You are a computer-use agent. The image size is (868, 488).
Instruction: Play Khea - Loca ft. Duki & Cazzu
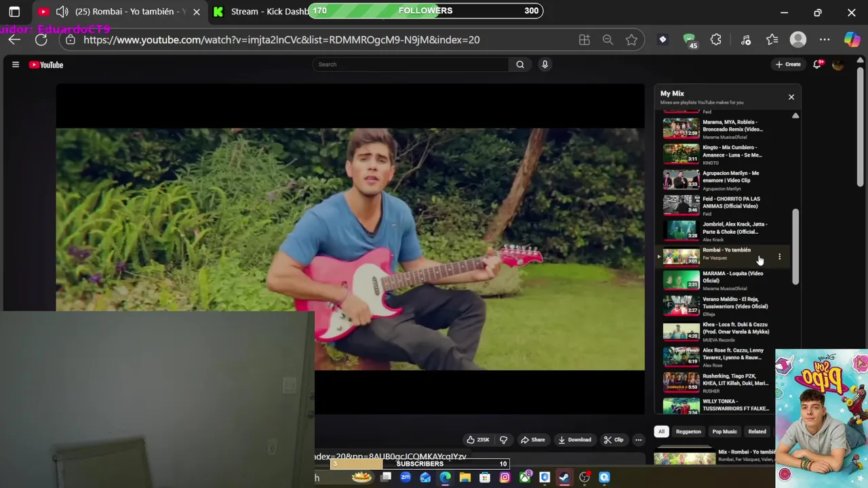click(724, 332)
